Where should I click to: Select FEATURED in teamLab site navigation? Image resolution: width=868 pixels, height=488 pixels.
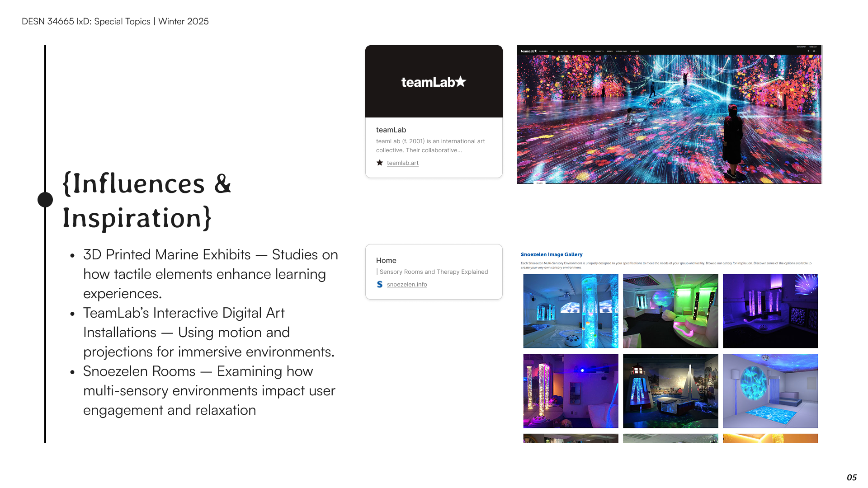pyautogui.click(x=543, y=51)
